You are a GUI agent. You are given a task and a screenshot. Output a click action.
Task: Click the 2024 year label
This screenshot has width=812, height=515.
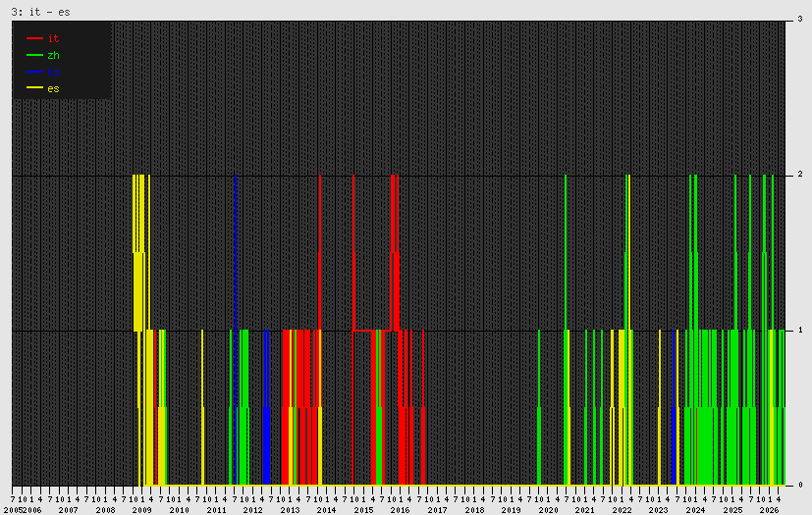pyautogui.click(x=695, y=510)
